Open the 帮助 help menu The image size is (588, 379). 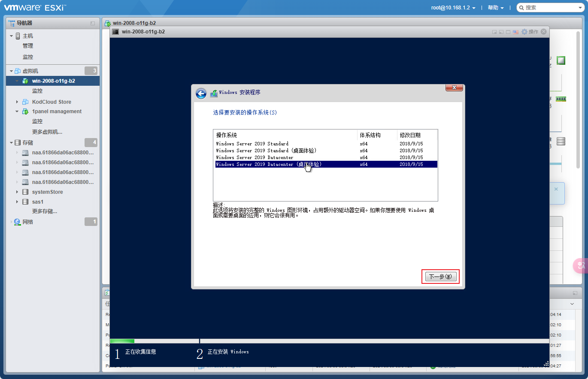(x=496, y=8)
